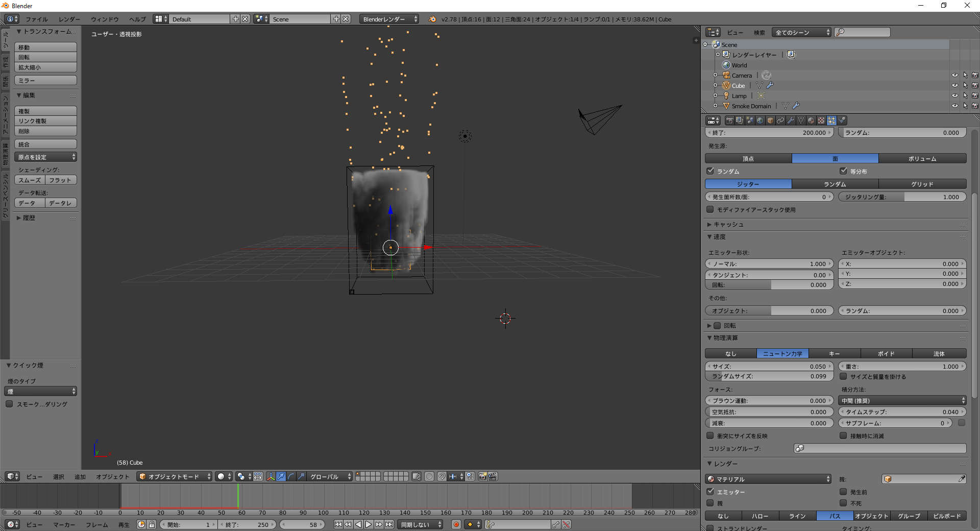Screen dimensions: 980x531
Task: Select the ボリューム emit source button
Action: click(922, 159)
